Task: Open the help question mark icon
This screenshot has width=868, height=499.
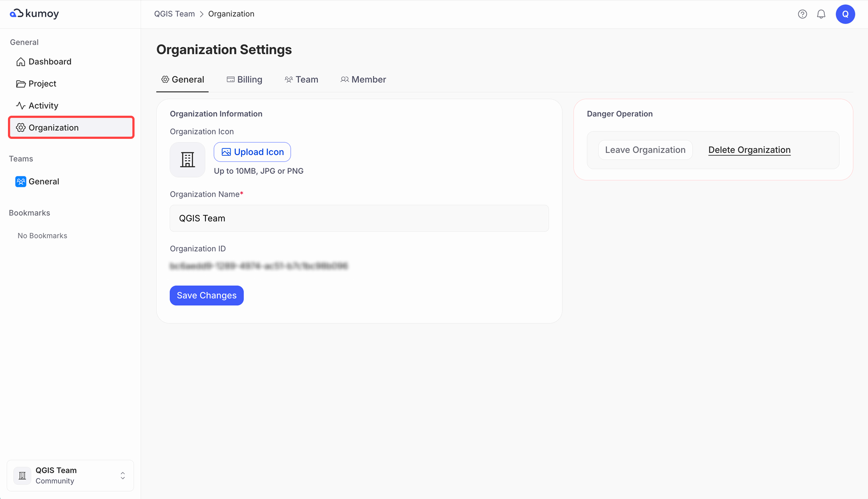Action: pyautogui.click(x=802, y=14)
